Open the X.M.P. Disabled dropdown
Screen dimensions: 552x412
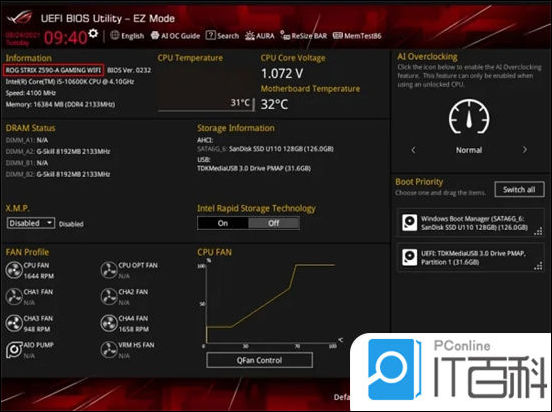click(31, 223)
